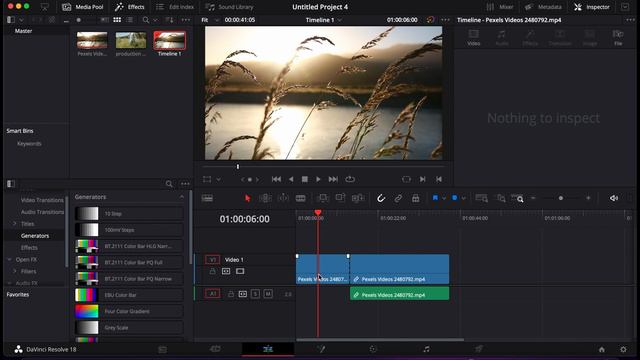Expand the Filters category
640x360 pixels.
tap(15, 271)
